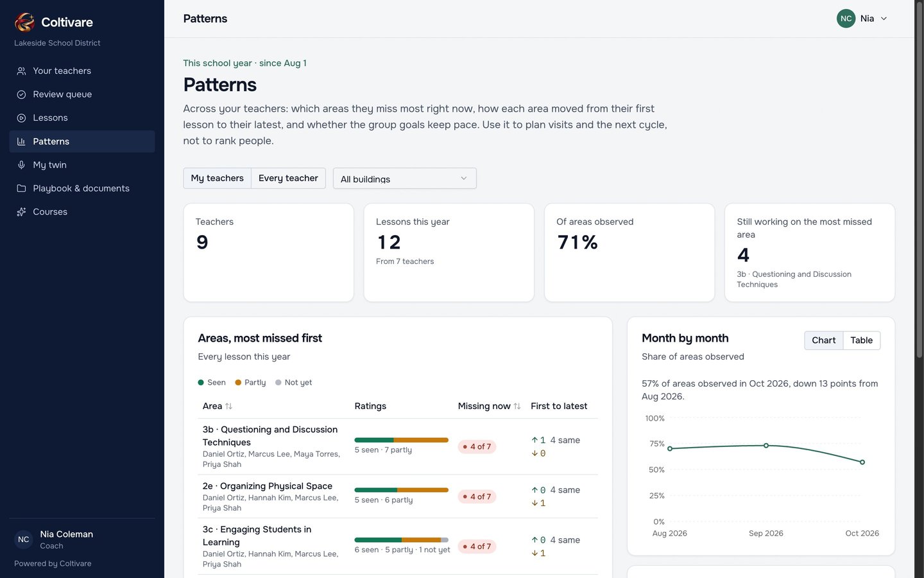Click the Oct 2026 chart data point
The image size is (924, 578).
click(x=862, y=462)
